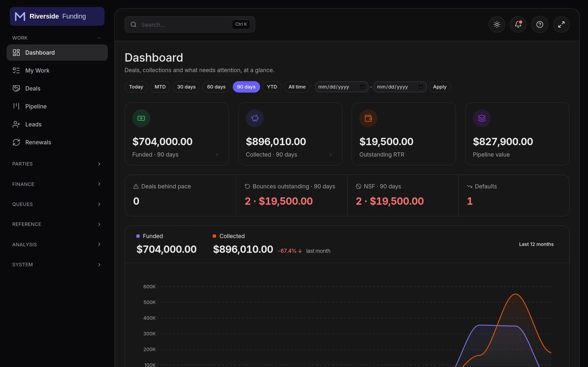Select the YTD range filter
This screenshot has width=588, height=367.
(272, 87)
